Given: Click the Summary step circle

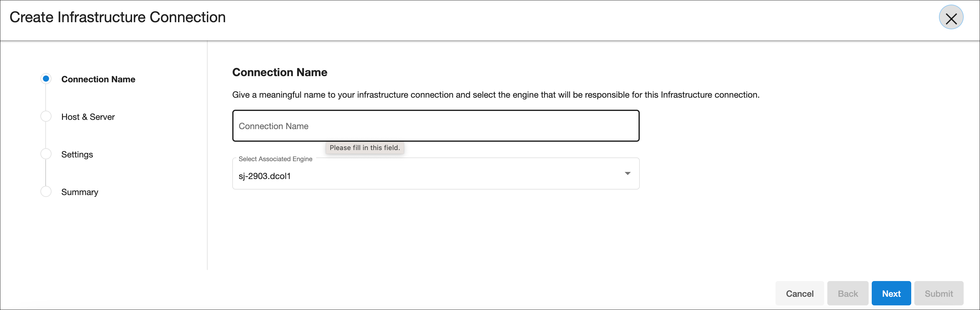Looking at the screenshot, I should click(x=46, y=191).
